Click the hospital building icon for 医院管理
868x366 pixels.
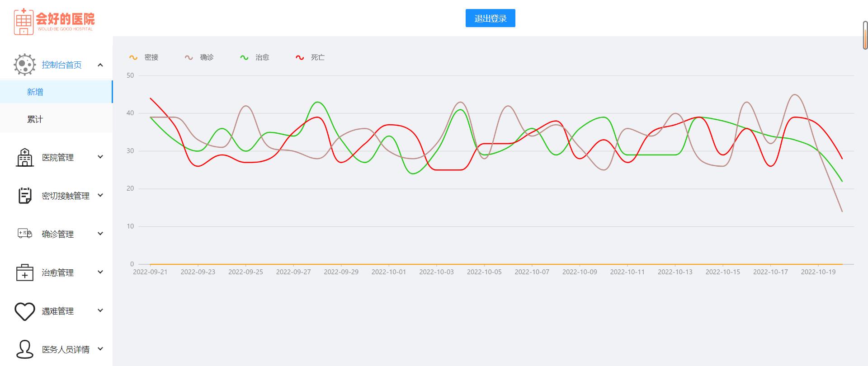[24, 157]
